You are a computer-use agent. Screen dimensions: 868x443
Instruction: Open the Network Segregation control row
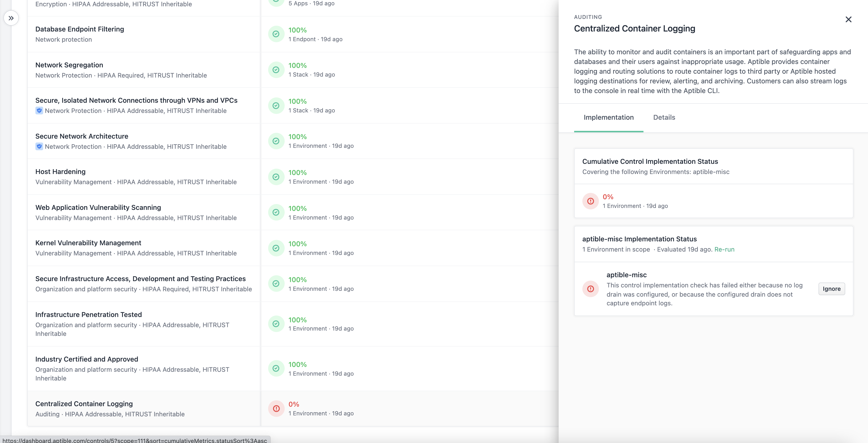click(69, 65)
